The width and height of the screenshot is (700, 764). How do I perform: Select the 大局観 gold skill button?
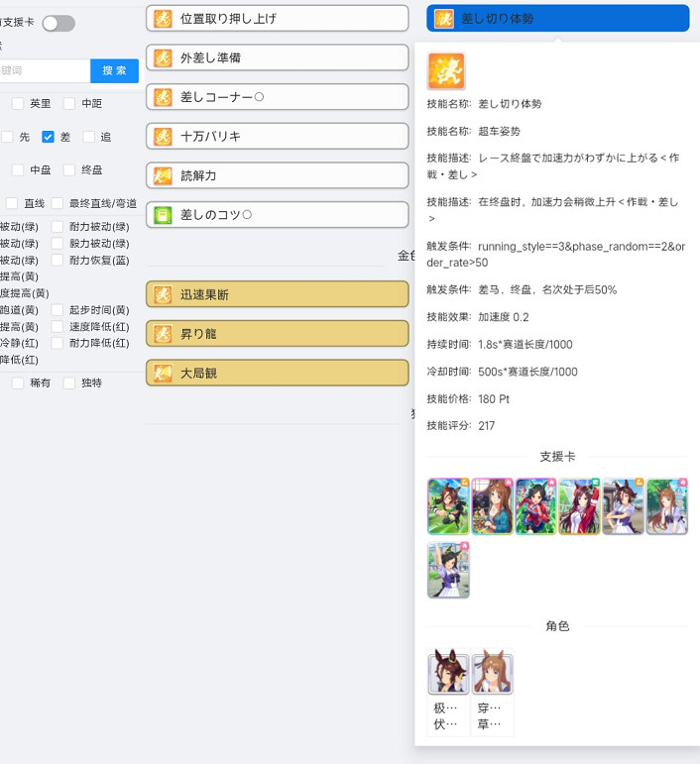[x=277, y=373]
